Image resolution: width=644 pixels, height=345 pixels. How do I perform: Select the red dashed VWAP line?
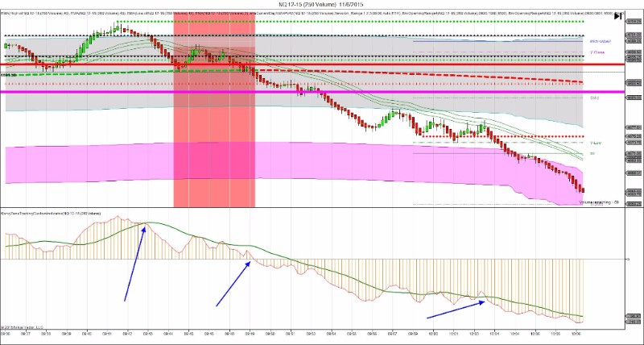click(419, 75)
